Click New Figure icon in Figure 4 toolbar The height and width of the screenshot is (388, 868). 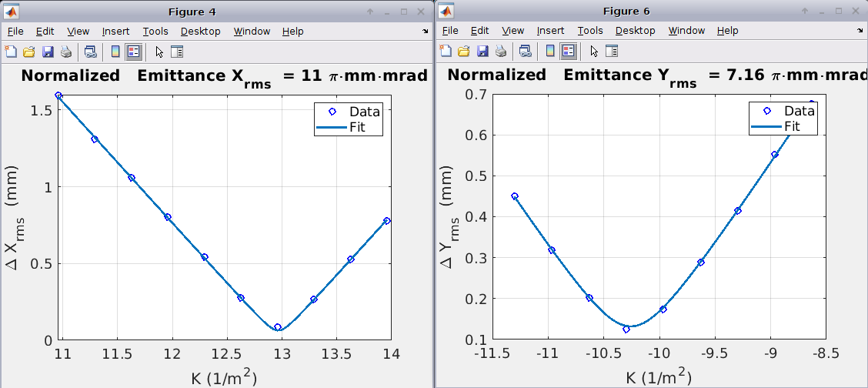click(x=11, y=52)
